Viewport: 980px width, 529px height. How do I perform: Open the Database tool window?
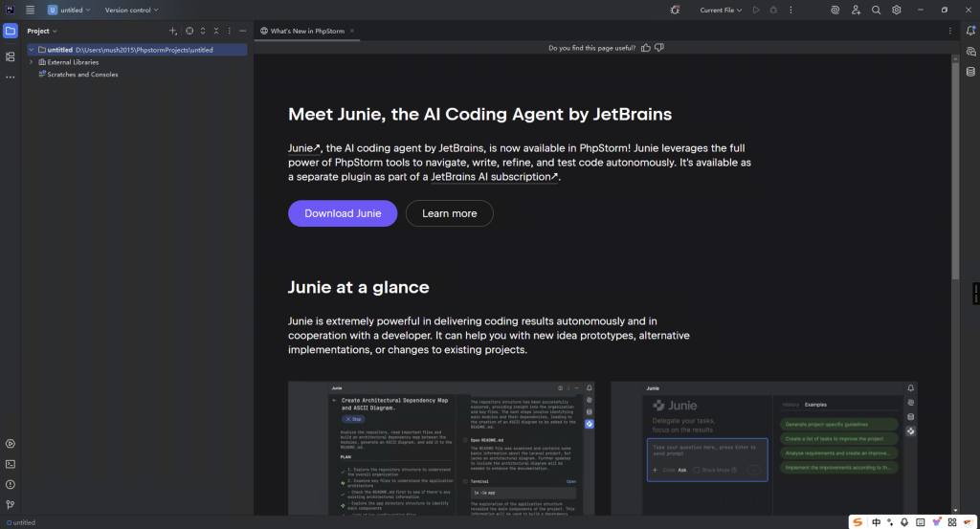(970, 72)
